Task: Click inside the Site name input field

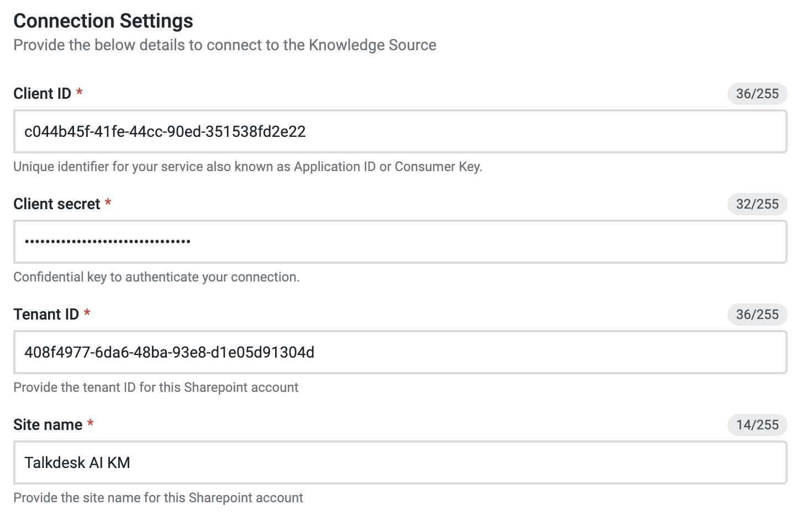Action: [x=387, y=462]
